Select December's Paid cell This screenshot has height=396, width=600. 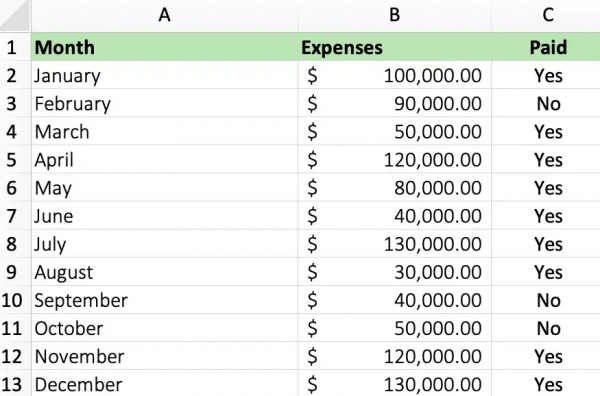click(x=546, y=383)
